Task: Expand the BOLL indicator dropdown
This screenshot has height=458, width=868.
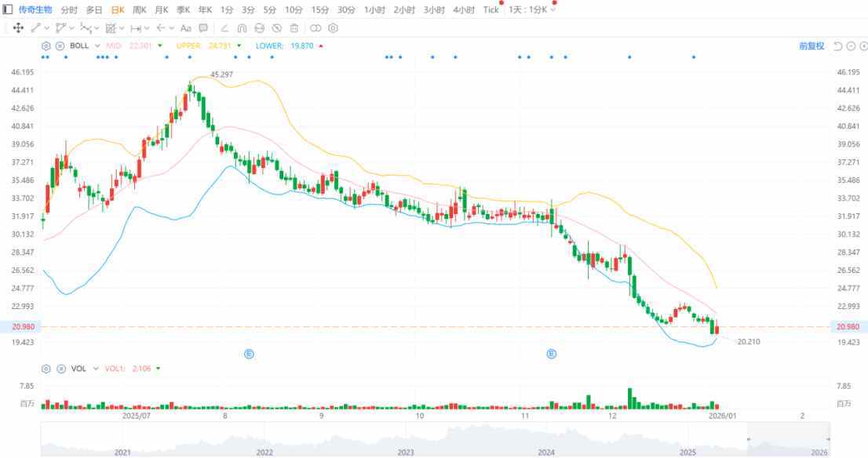Action: 97,46
